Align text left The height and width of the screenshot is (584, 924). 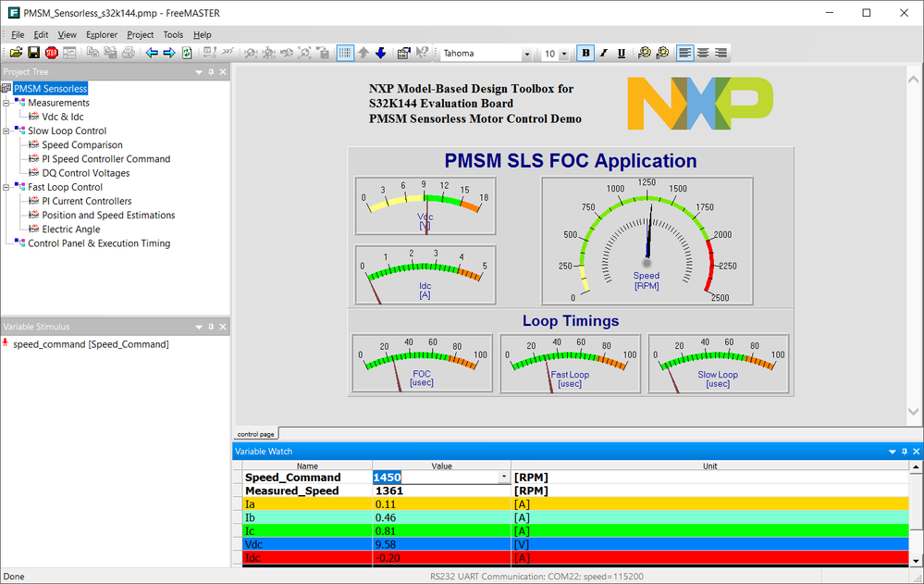pyautogui.click(x=684, y=53)
